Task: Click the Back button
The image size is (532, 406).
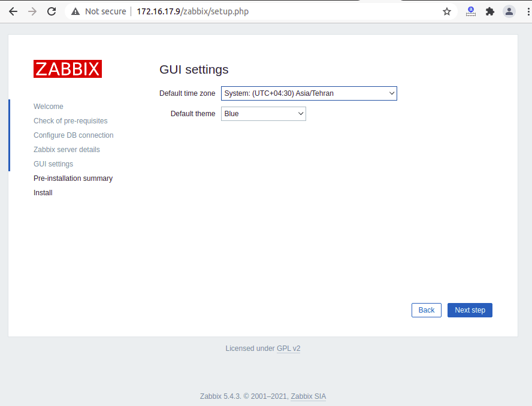Action: [x=426, y=310]
